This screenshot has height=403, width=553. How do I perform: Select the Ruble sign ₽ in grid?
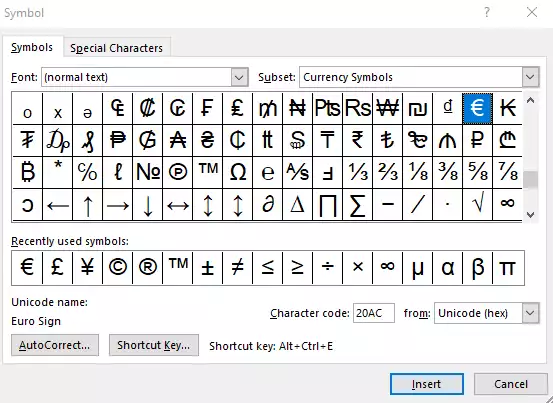pyautogui.click(x=478, y=140)
